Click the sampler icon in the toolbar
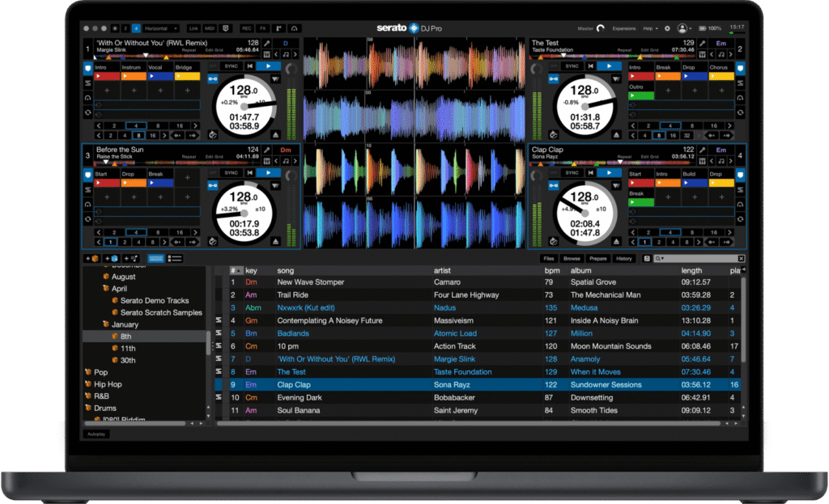The width and height of the screenshot is (829, 504). click(x=278, y=28)
